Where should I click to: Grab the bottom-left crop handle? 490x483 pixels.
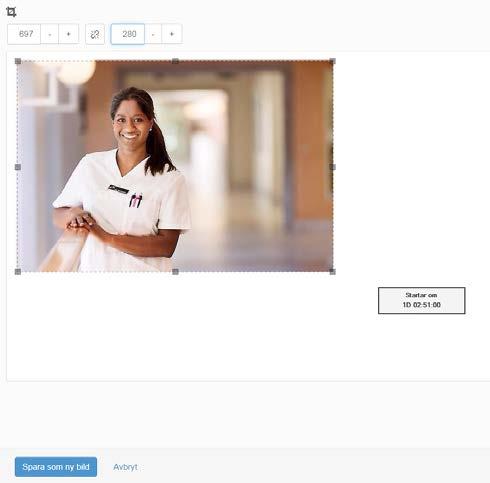pyautogui.click(x=18, y=272)
